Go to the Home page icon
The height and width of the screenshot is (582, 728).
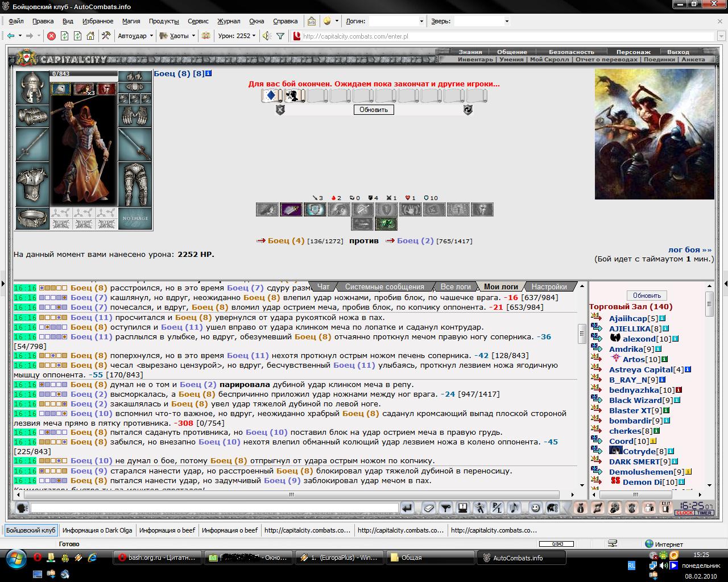pos(90,36)
